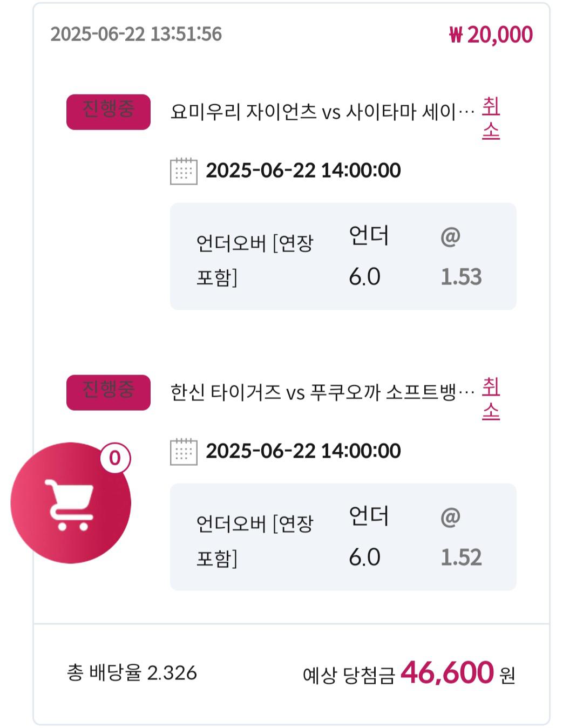
Task: Click the ₩ 20,000 bet amount
Action: coord(491,35)
